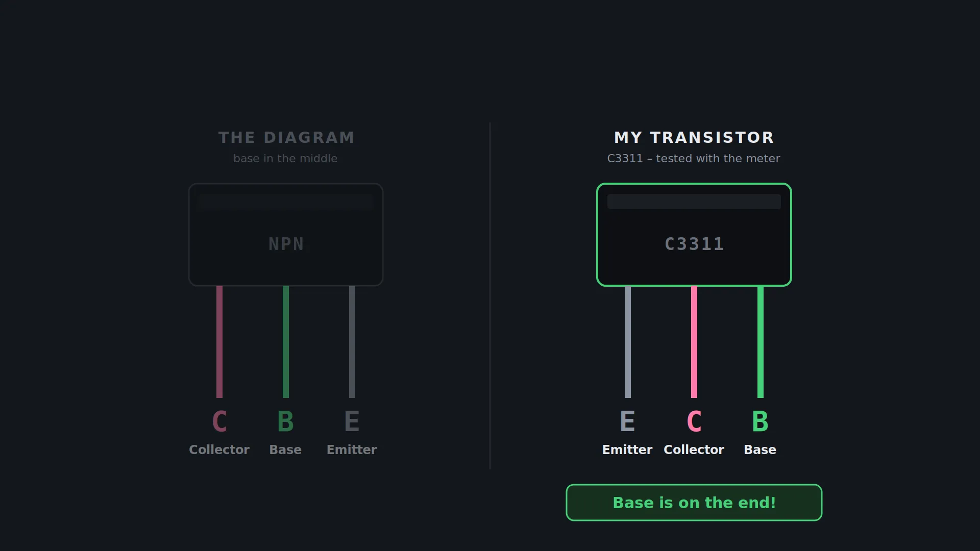Viewport: 980px width, 551px height.
Task: Click the 'base in the middle' subtitle
Action: pos(285,159)
